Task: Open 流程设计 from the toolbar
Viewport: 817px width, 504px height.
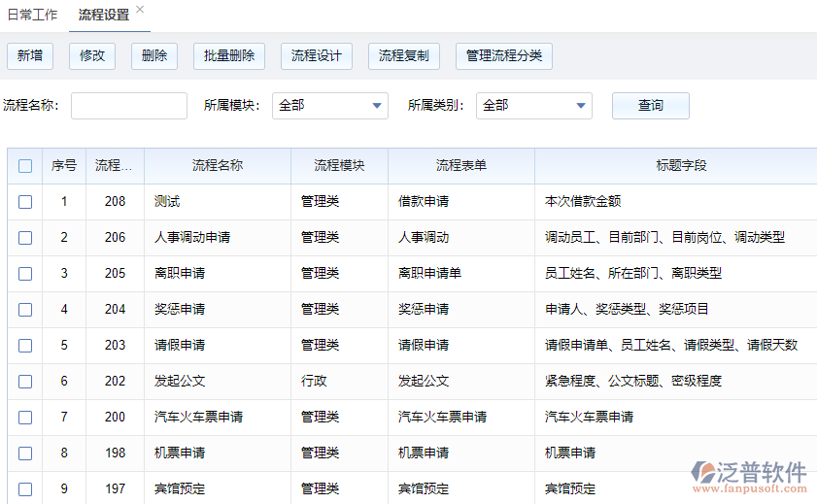Action: [x=317, y=56]
